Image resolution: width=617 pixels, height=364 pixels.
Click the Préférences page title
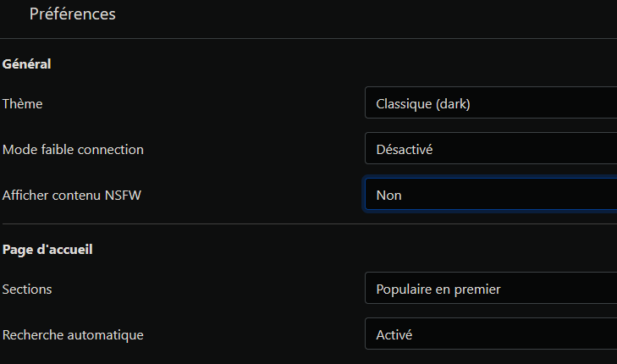pyautogui.click(x=73, y=14)
